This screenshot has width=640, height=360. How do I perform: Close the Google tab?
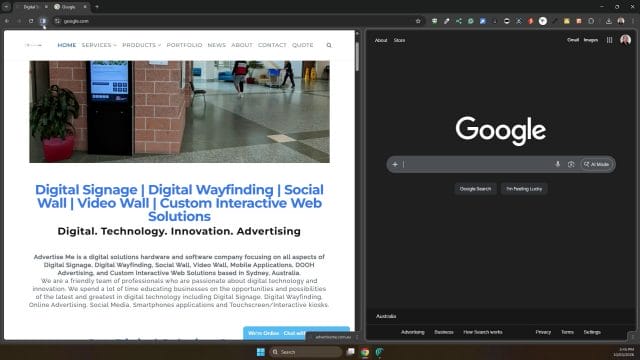pos(85,7)
